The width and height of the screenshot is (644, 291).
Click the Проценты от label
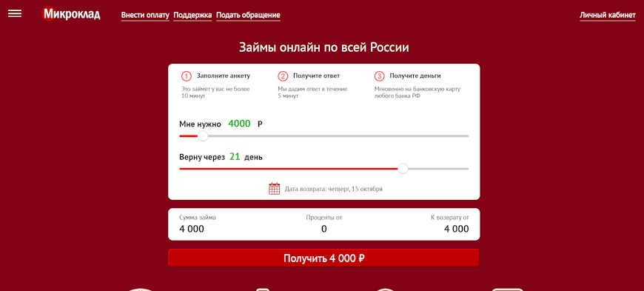[x=323, y=218]
